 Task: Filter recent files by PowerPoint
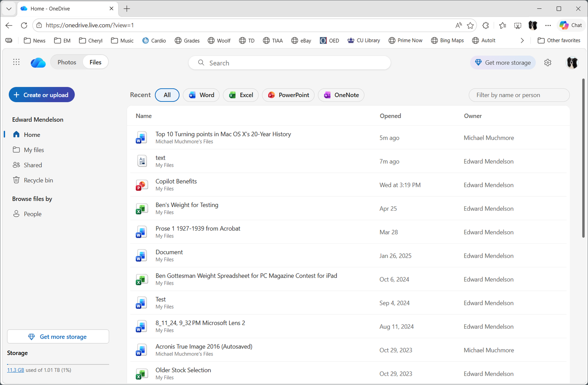tap(288, 95)
